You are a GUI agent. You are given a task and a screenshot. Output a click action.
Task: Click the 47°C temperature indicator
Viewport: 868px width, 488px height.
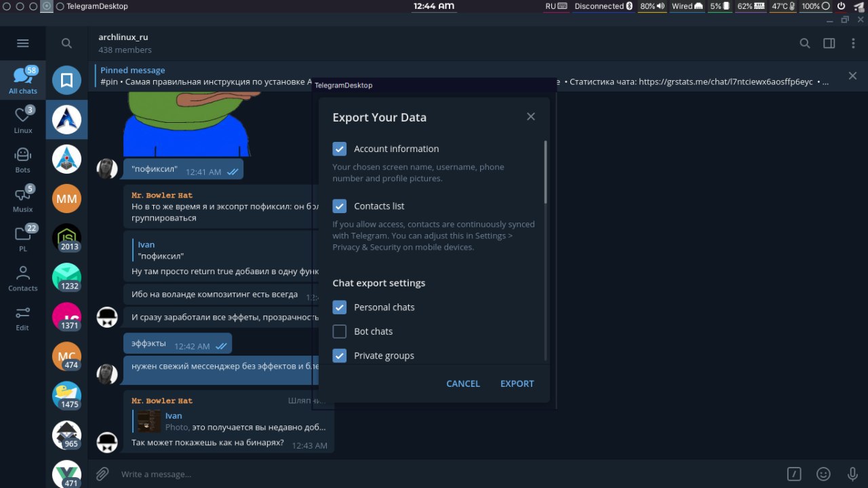(783, 6)
